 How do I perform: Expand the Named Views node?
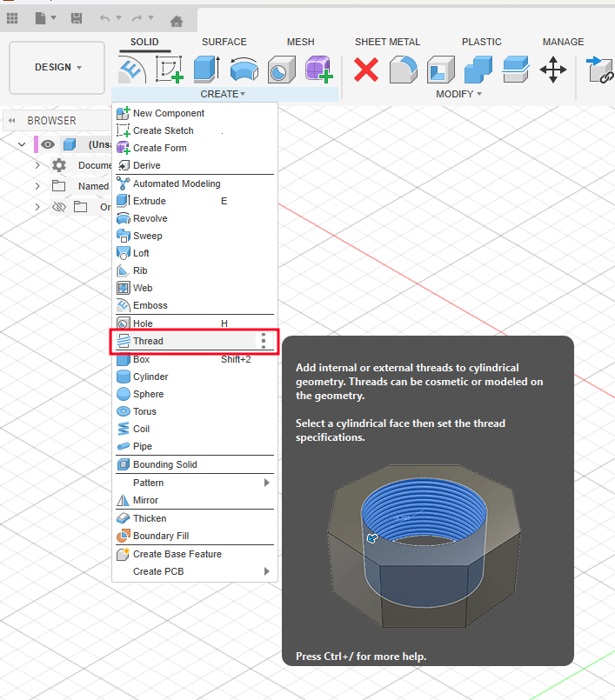click(37, 186)
